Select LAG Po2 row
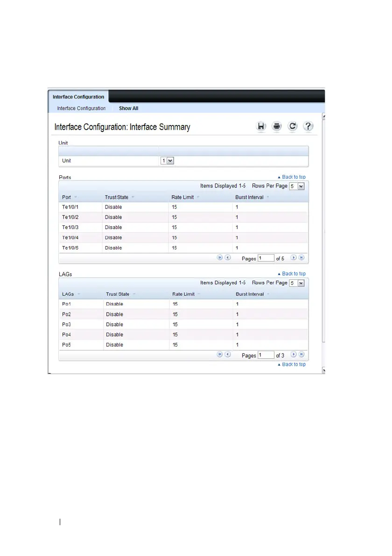Viewport: 392px width, 556px height. coord(183,314)
